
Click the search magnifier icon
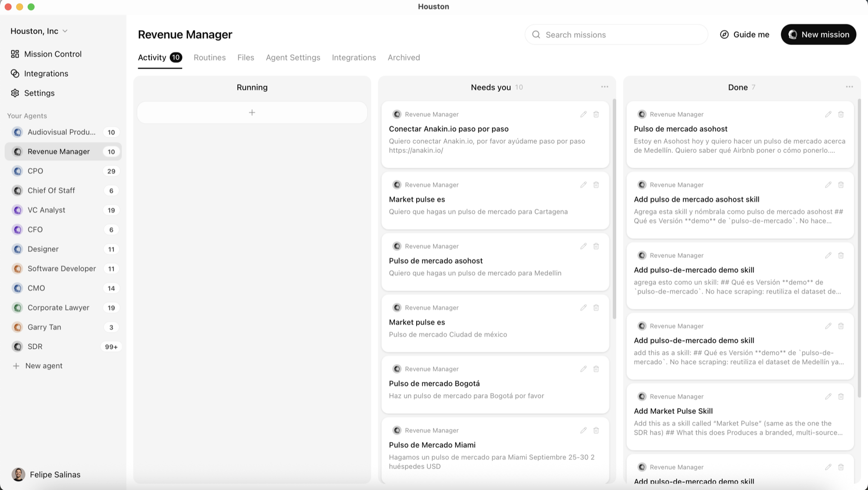tap(536, 35)
